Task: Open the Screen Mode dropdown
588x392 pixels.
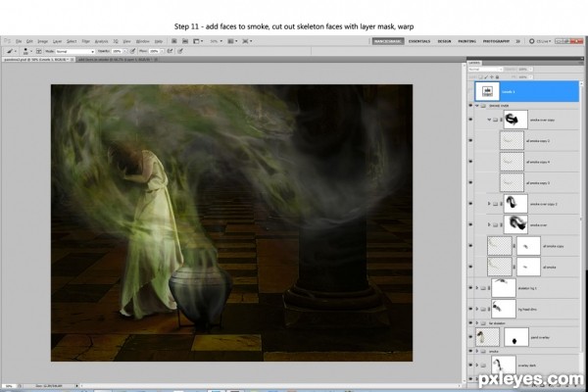Action: pos(247,41)
